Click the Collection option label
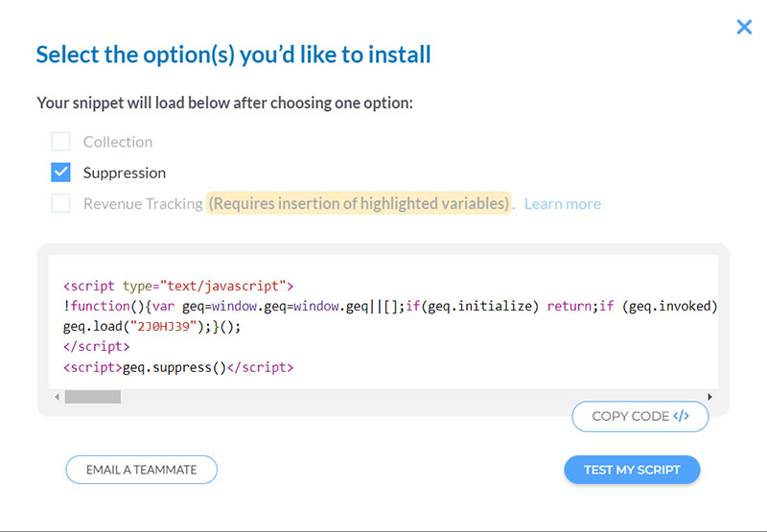Viewport: 767px width, 532px height. click(118, 142)
